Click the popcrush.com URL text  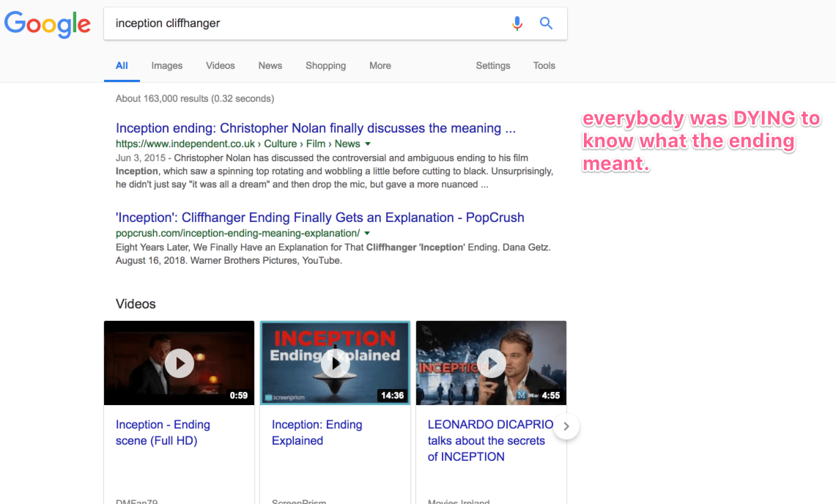238,233
